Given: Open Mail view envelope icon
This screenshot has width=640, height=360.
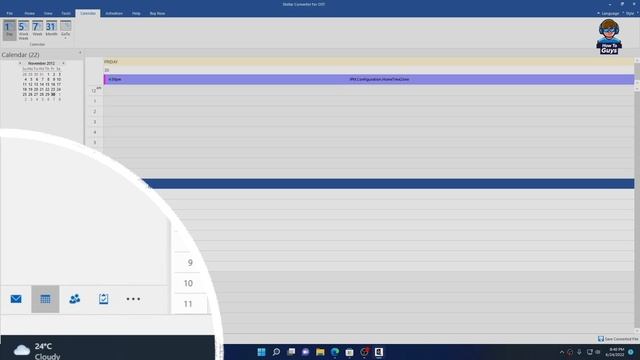Looking at the screenshot, I should 16,299.
